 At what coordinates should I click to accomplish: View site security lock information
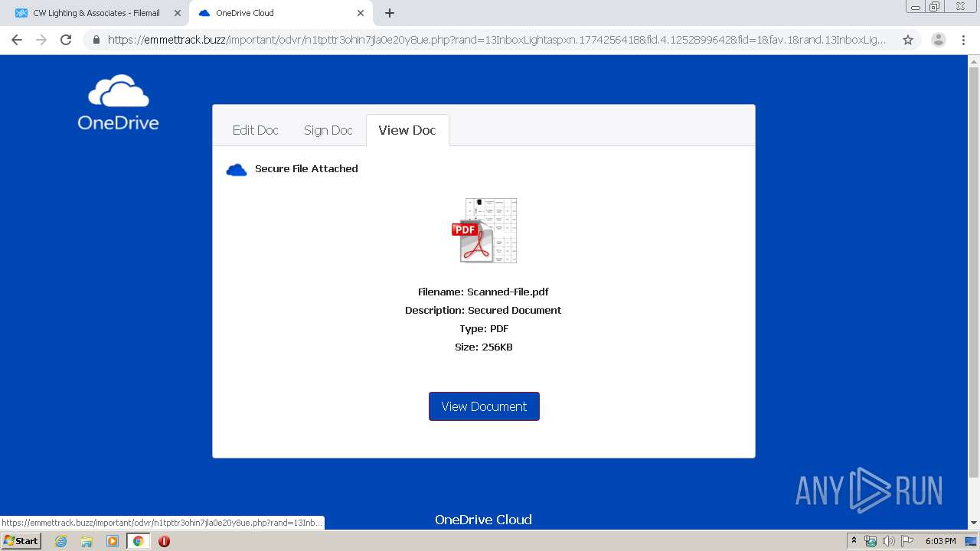(96, 40)
